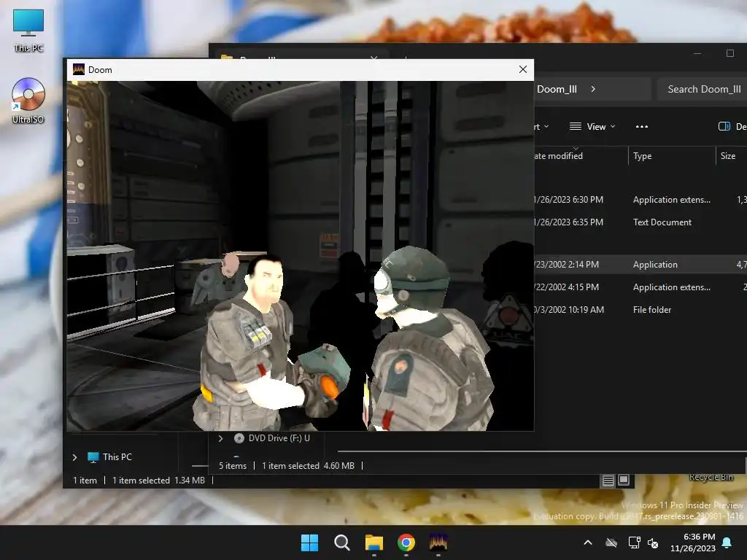Open the Sort dropdown in Explorer toolbar
Image resolution: width=747 pixels, height=560 pixels.
[x=542, y=127]
